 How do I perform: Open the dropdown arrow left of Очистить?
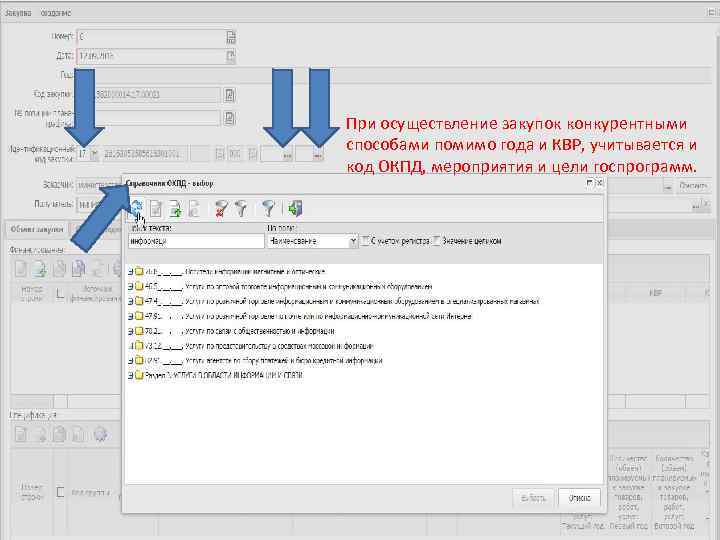pyautogui.click(x=668, y=186)
